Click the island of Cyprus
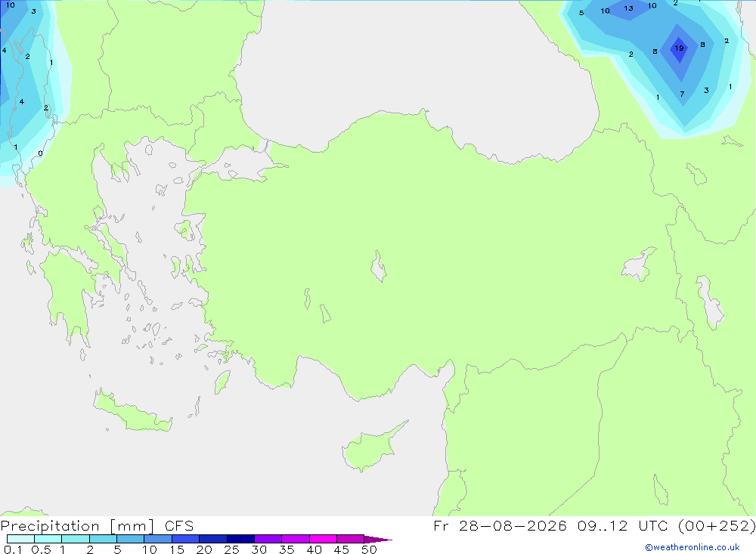Viewport: 756px width, 554px height. (372, 447)
